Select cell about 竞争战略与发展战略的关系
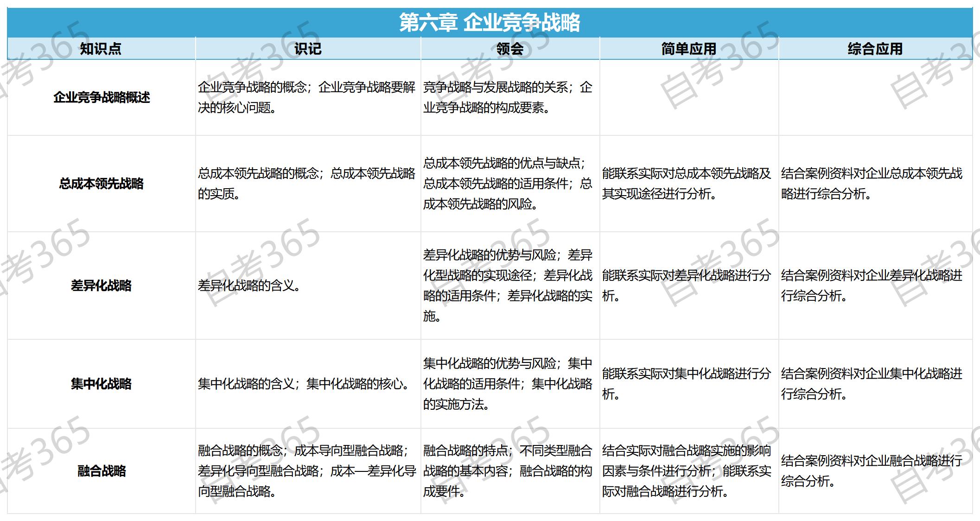Viewport: 980px width, 521px height. (x=508, y=97)
